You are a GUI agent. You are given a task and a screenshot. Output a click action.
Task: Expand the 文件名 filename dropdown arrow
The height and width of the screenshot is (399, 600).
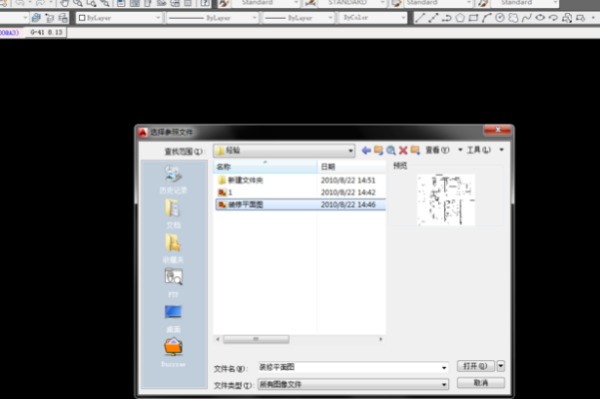(444, 368)
